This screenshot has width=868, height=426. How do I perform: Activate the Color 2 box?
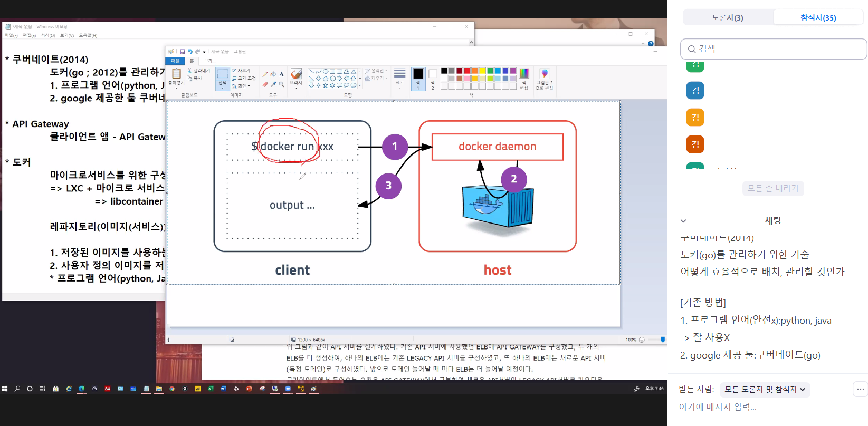(433, 78)
